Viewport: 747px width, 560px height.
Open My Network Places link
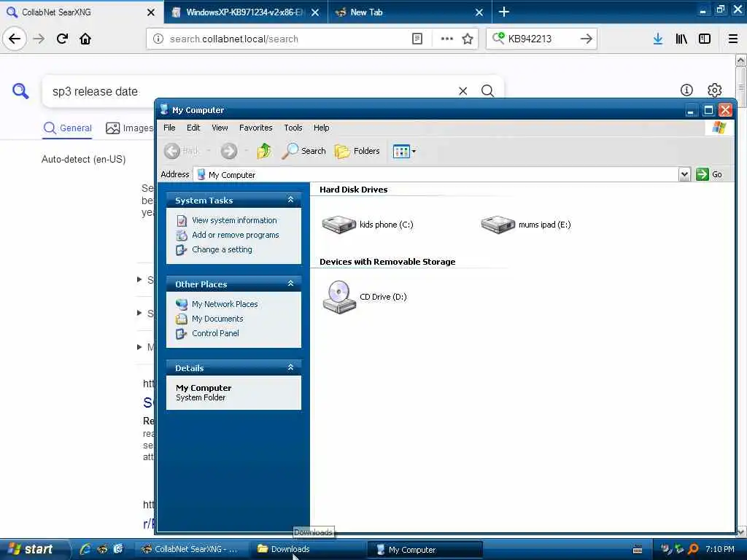pyautogui.click(x=225, y=304)
